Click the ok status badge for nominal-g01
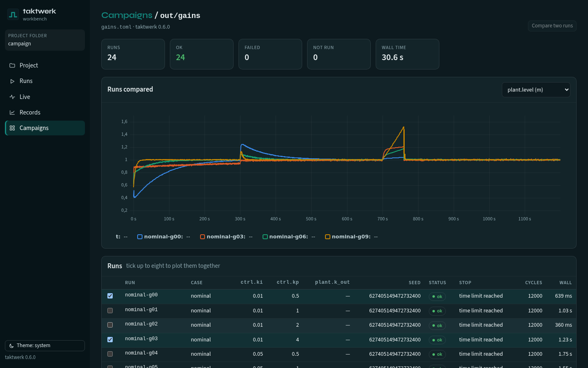588x368 pixels. tap(437, 311)
